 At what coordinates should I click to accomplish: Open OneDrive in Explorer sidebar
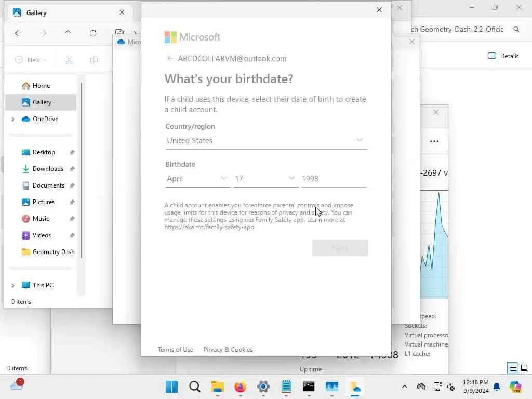click(41, 119)
